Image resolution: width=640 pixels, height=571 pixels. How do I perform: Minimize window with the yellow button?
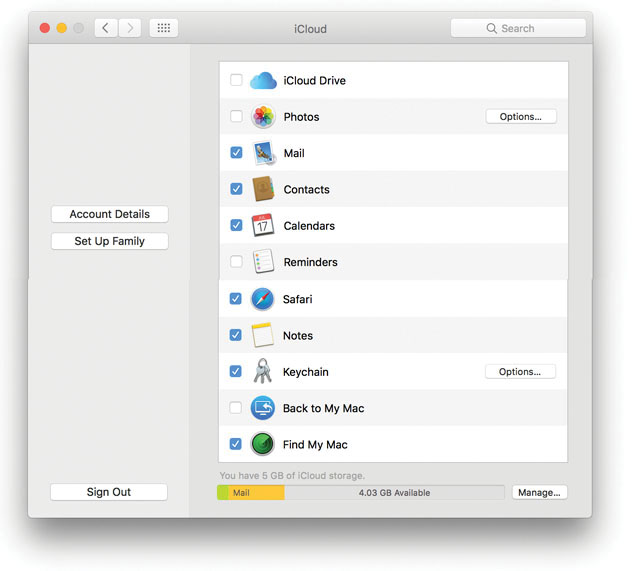(x=62, y=28)
